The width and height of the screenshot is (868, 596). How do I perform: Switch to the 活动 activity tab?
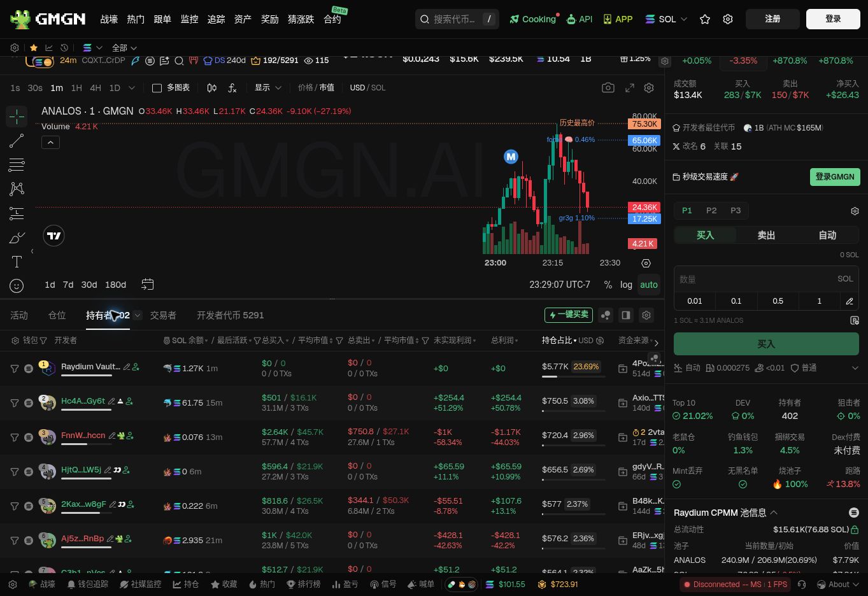click(x=19, y=315)
